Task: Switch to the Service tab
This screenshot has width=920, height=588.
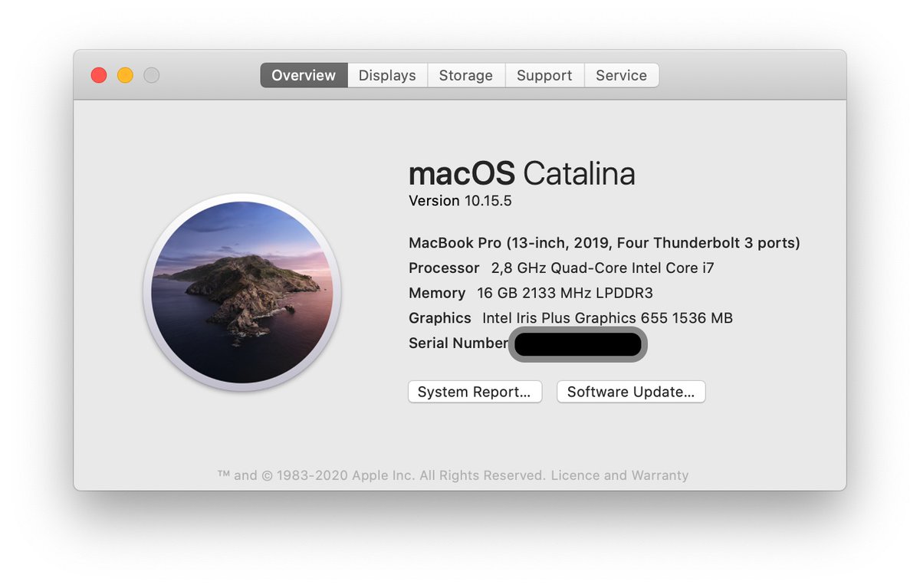Action: [x=621, y=75]
